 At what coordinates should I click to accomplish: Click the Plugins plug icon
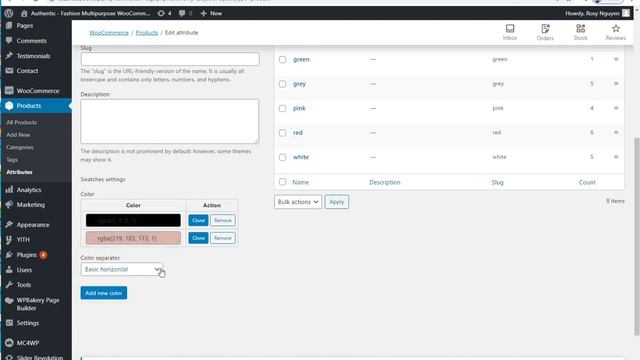(x=9, y=255)
